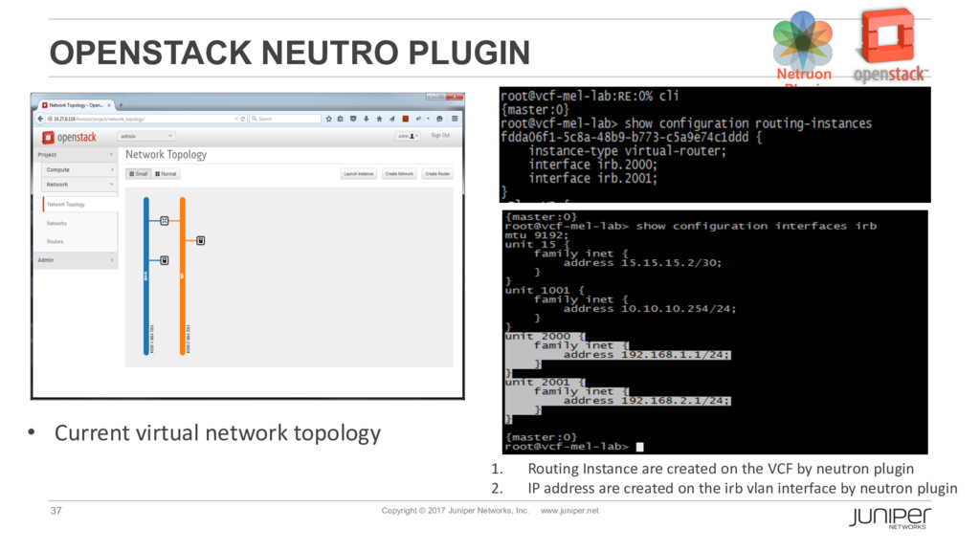The image size is (980, 551).
Task: Click slide number 37
Action: [x=56, y=511]
